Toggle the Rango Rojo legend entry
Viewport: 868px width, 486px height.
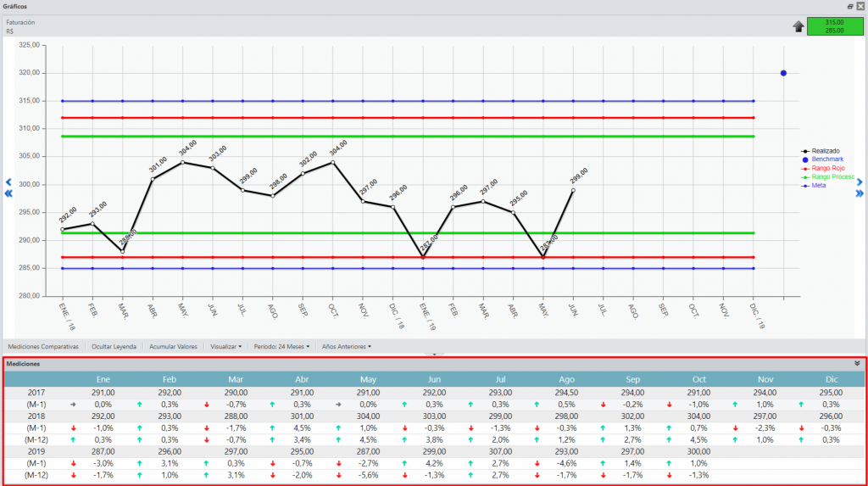tap(822, 168)
